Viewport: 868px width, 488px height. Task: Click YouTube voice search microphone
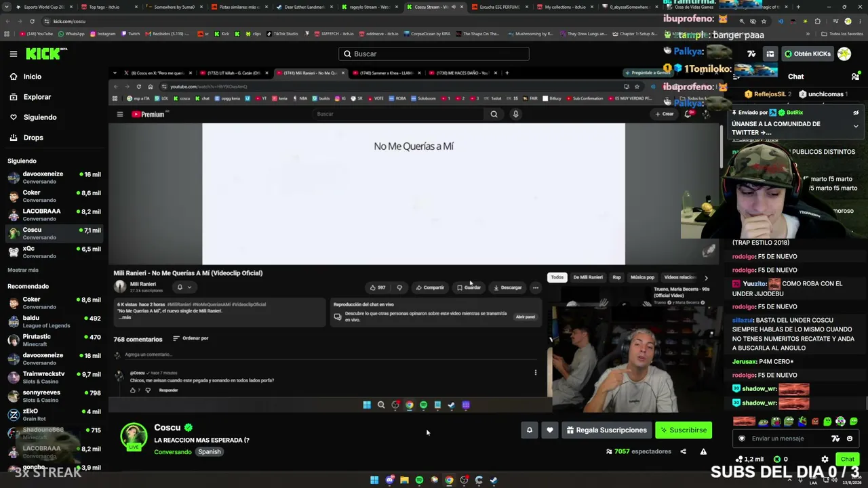pyautogui.click(x=515, y=114)
